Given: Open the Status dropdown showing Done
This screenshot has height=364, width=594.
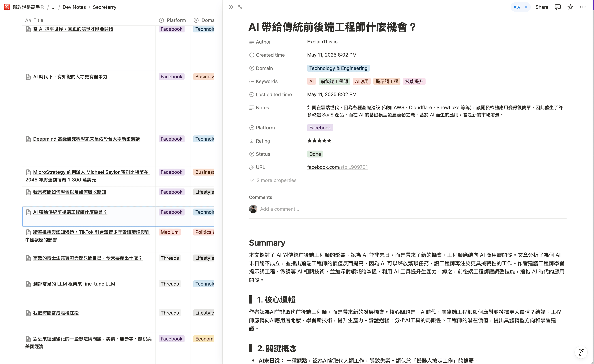Looking at the screenshot, I should click(x=315, y=154).
